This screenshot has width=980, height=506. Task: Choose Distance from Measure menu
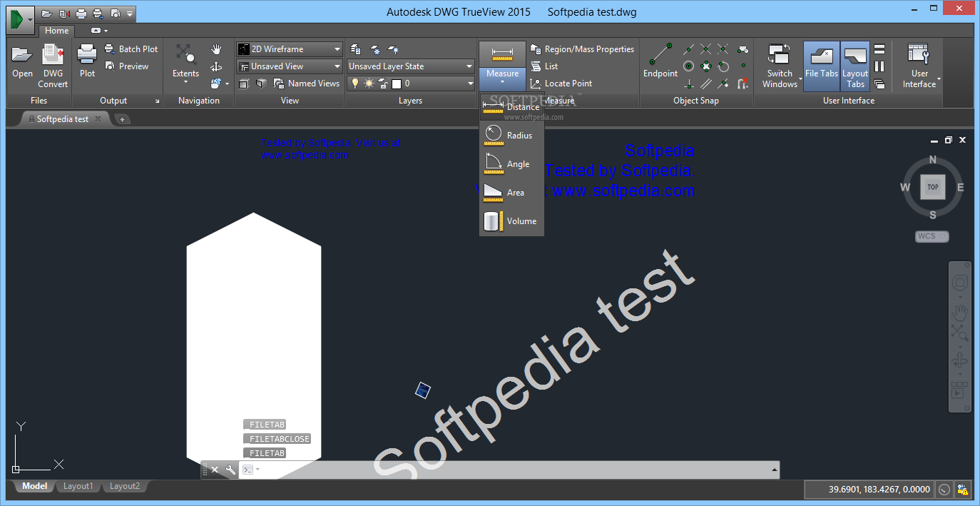(512, 107)
